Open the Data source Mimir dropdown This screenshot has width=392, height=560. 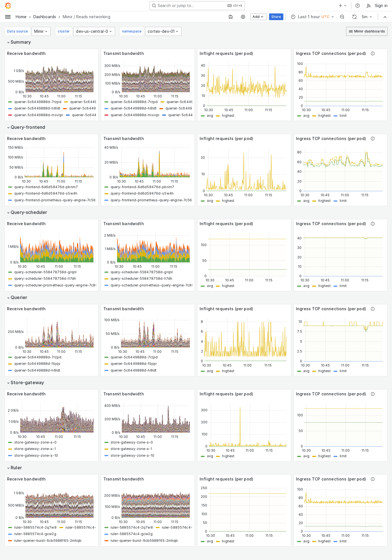point(41,31)
